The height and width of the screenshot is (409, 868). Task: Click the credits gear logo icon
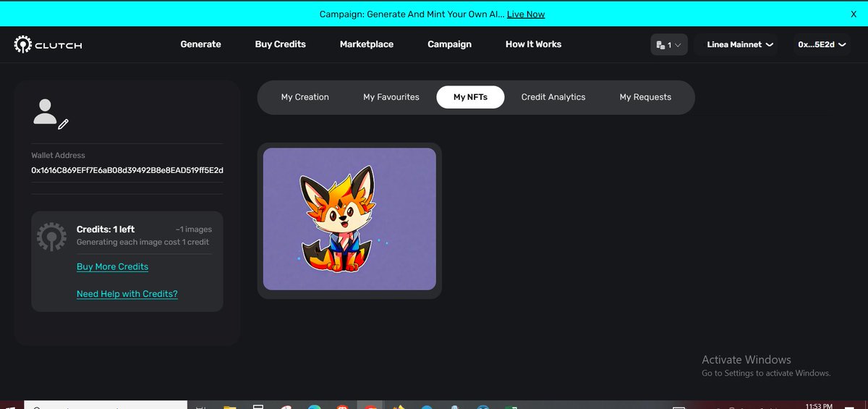point(52,237)
